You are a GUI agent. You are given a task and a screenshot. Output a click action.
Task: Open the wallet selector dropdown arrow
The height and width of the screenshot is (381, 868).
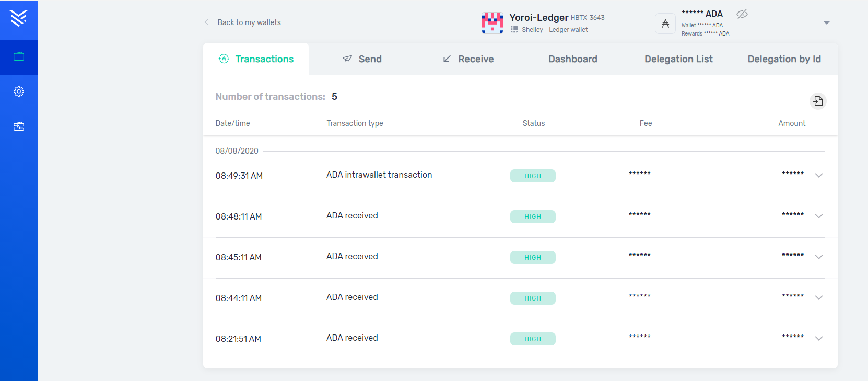(x=827, y=23)
